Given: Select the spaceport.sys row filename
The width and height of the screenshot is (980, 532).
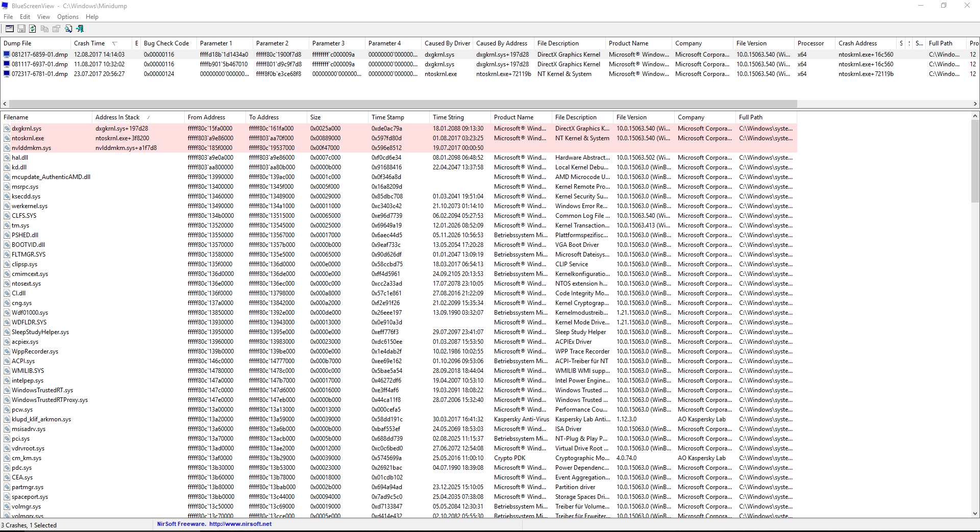Looking at the screenshot, I should 30,497.
